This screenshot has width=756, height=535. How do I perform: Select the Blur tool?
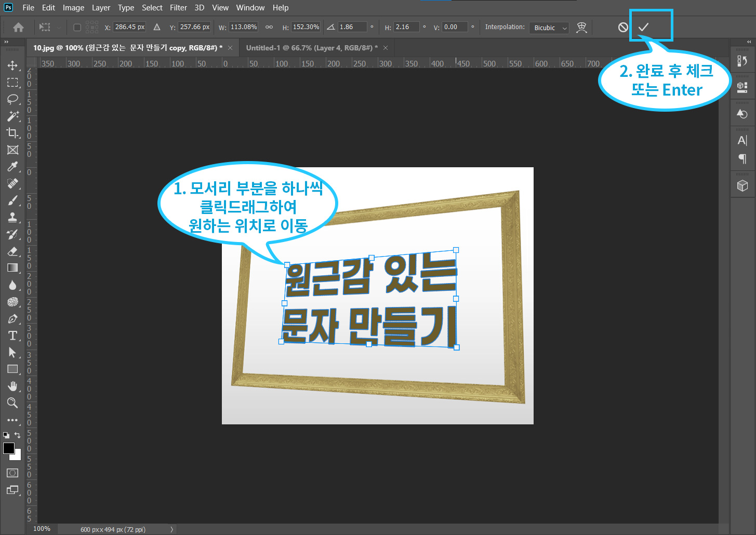12,285
